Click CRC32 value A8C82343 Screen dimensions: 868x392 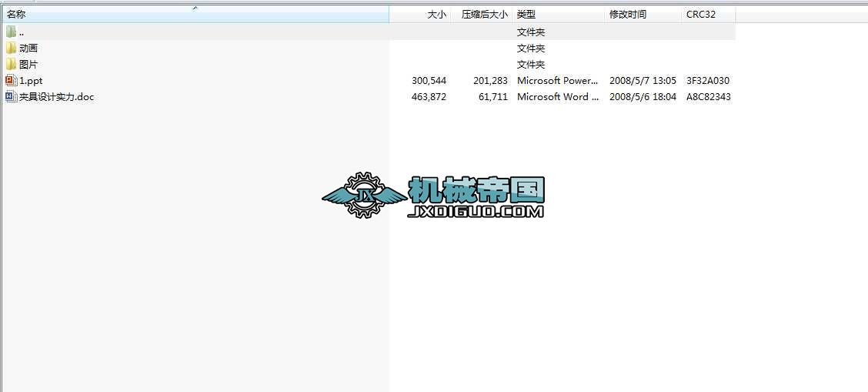click(709, 96)
